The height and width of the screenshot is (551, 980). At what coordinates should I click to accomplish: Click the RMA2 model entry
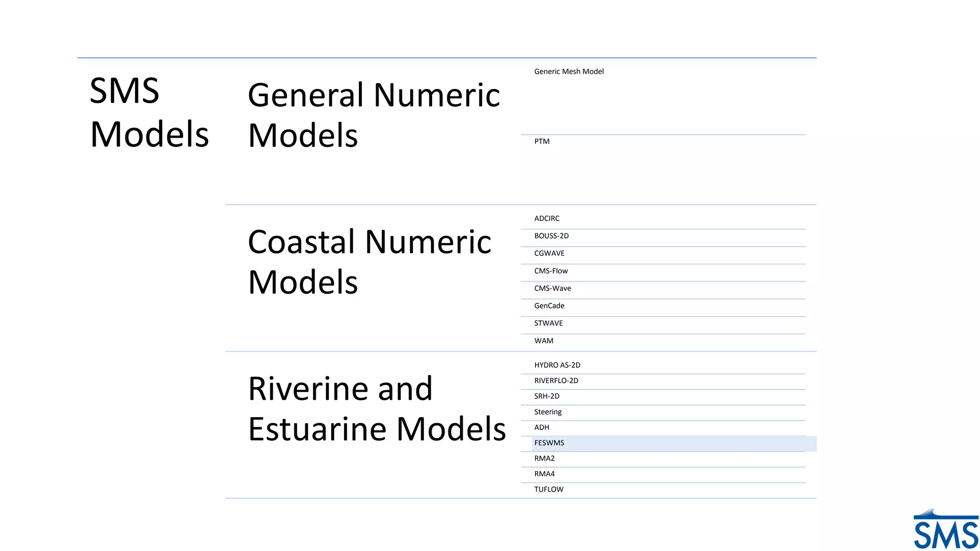[544, 458]
